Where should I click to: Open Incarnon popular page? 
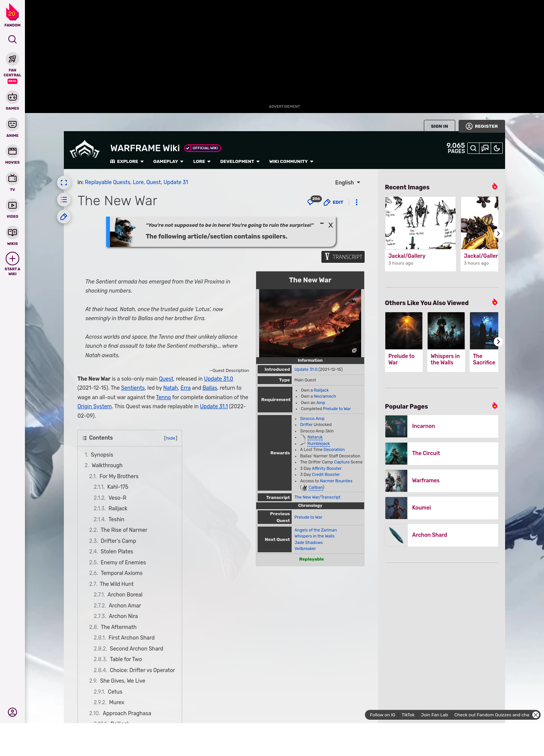[442, 426]
